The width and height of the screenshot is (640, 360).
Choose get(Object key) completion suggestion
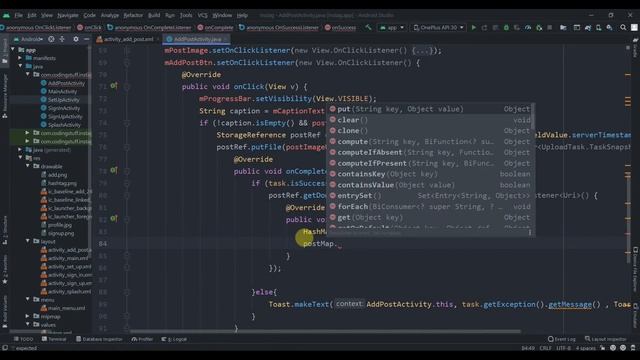[430, 217]
